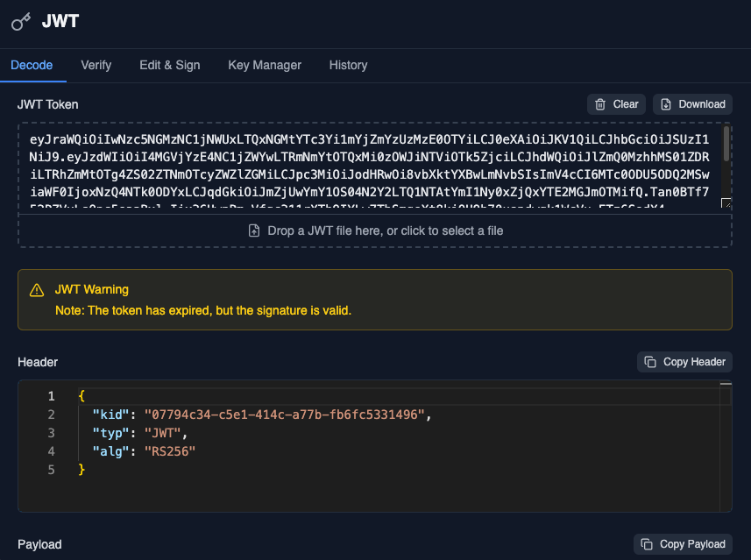Image resolution: width=751 pixels, height=560 pixels.
Task: Click the Payload section label
Action: pos(39,544)
